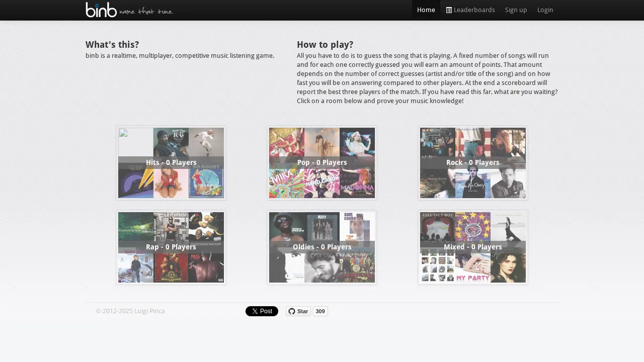Click the "What's this?" heading

pyautogui.click(x=112, y=45)
